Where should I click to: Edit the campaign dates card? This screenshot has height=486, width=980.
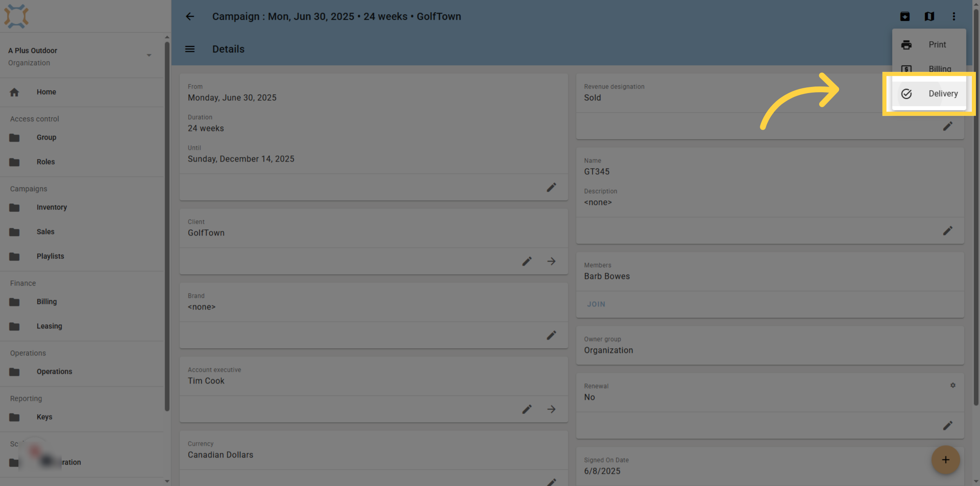(551, 187)
